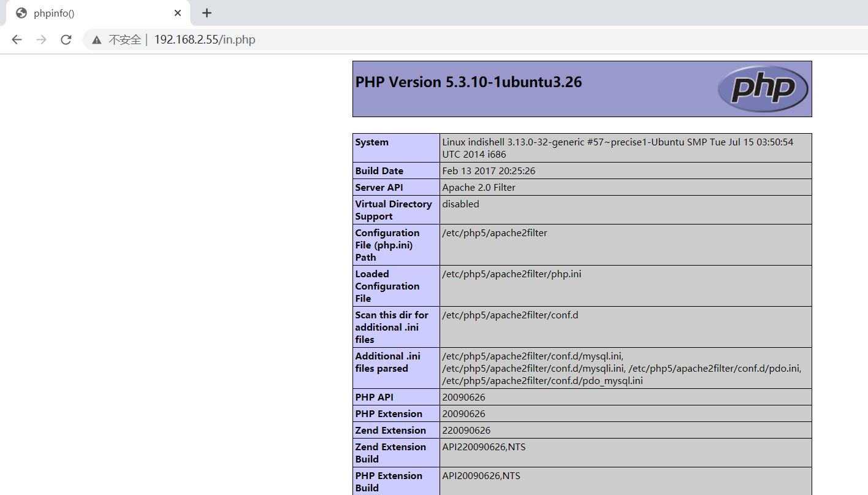Click the Additional .ini files parsed label
868x495 pixels.
point(387,363)
